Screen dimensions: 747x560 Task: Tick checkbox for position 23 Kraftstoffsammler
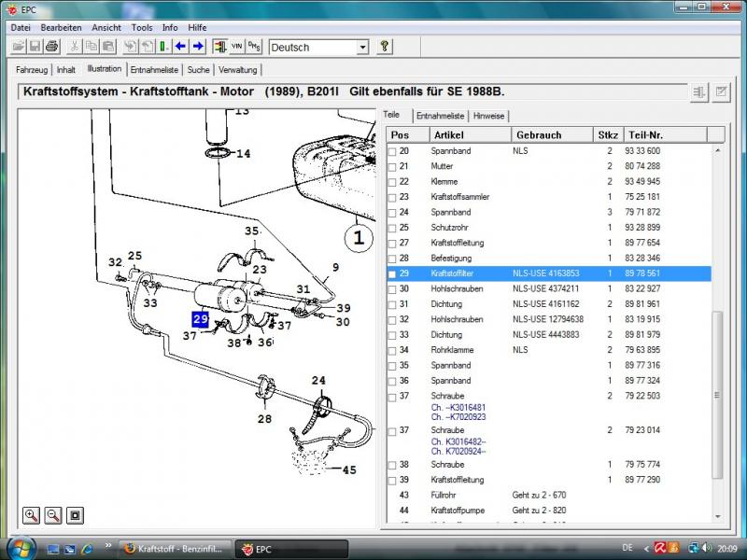392,198
